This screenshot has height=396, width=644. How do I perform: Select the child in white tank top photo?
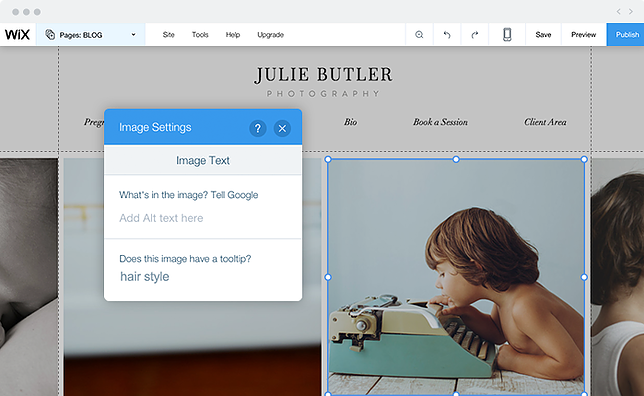(617, 277)
